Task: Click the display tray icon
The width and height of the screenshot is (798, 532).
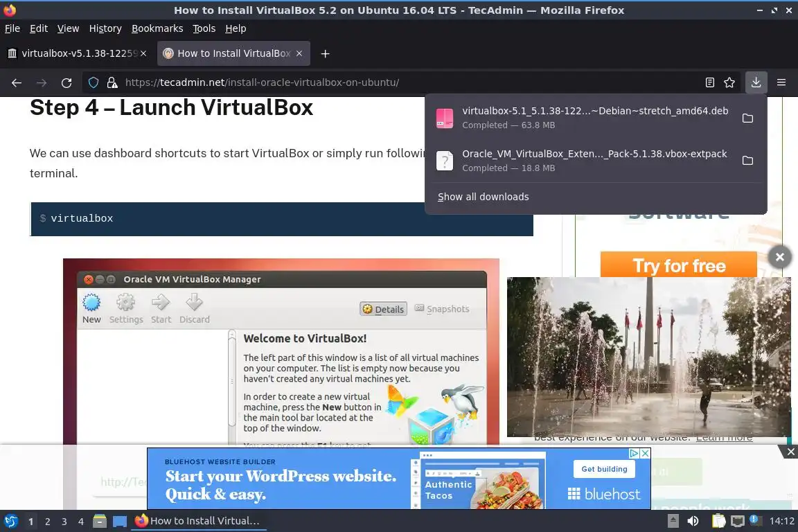Action: tap(738, 522)
